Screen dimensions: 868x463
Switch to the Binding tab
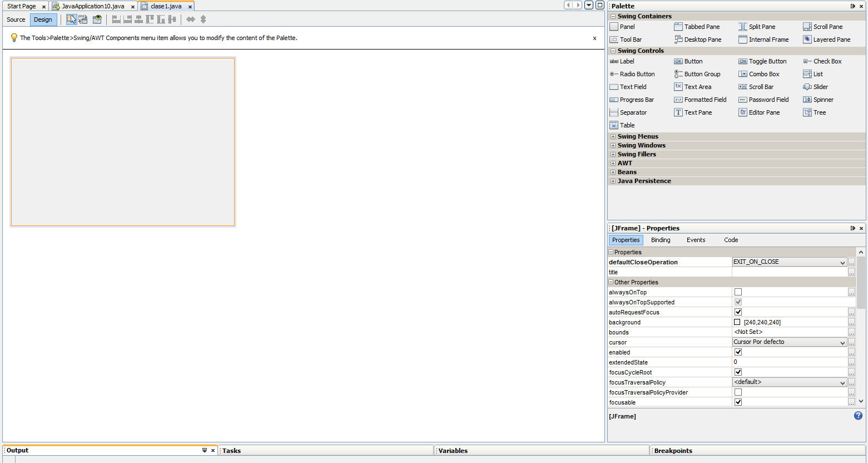(x=661, y=240)
